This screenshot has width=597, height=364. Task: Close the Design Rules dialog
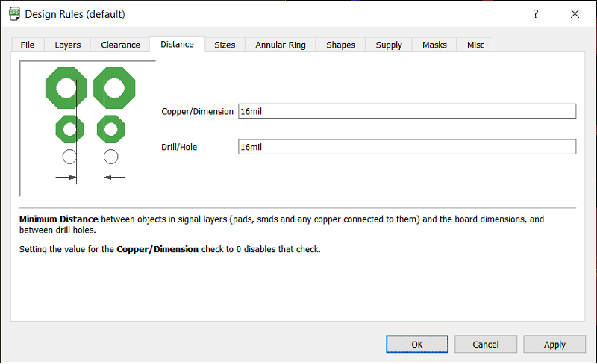click(x=575, y=14)
